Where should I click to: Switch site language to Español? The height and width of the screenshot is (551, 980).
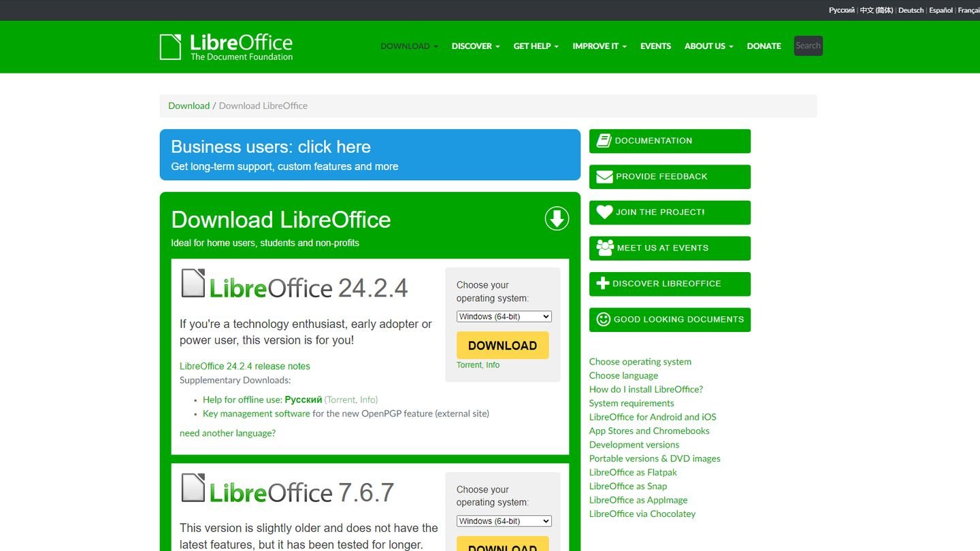[941, 10]
